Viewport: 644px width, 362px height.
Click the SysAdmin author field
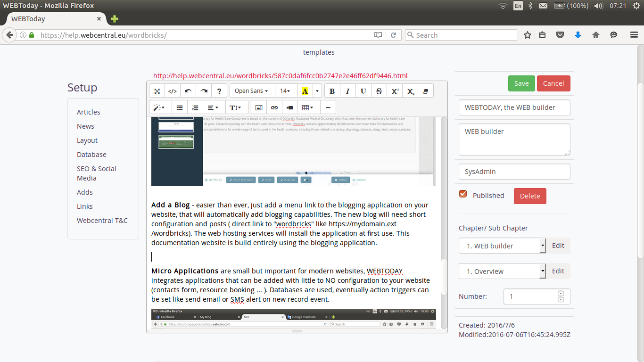pos(514,172)
